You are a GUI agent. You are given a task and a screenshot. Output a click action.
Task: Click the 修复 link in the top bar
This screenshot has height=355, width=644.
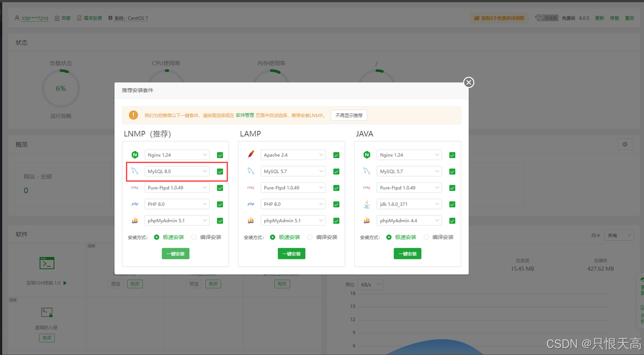pos(614,18)
